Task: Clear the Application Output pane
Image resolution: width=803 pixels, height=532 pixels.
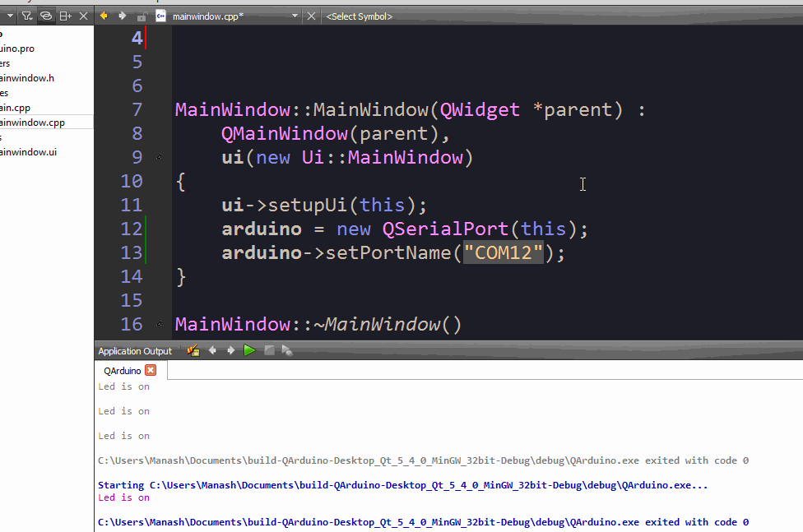Action: pyautogui.click(x=193, y=351)
